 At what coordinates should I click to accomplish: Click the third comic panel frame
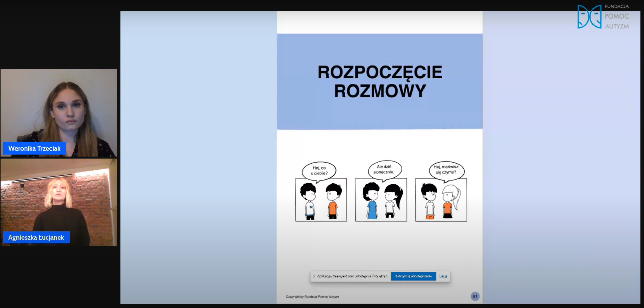441,200
